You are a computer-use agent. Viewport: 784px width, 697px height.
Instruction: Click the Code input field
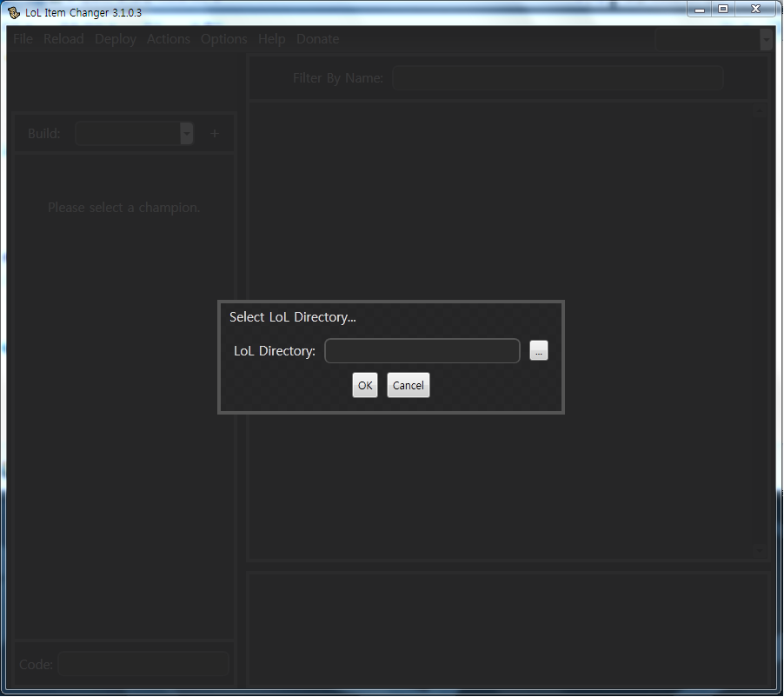coord(143,664)
